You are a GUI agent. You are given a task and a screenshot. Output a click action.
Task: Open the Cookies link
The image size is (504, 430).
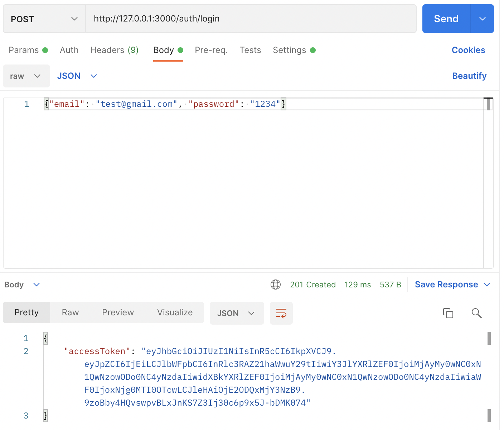coord(468,50)
